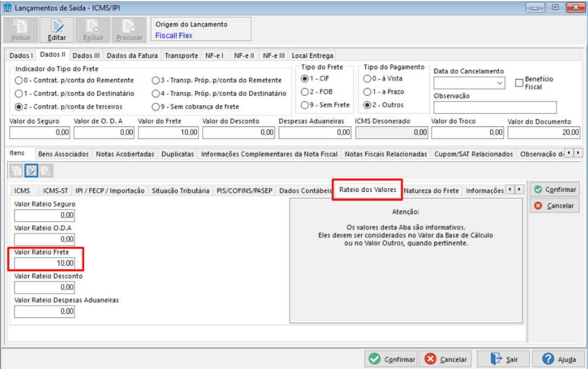The image size is (588, 369).
Task: Click the Observação text field
Action: (495, 108)
